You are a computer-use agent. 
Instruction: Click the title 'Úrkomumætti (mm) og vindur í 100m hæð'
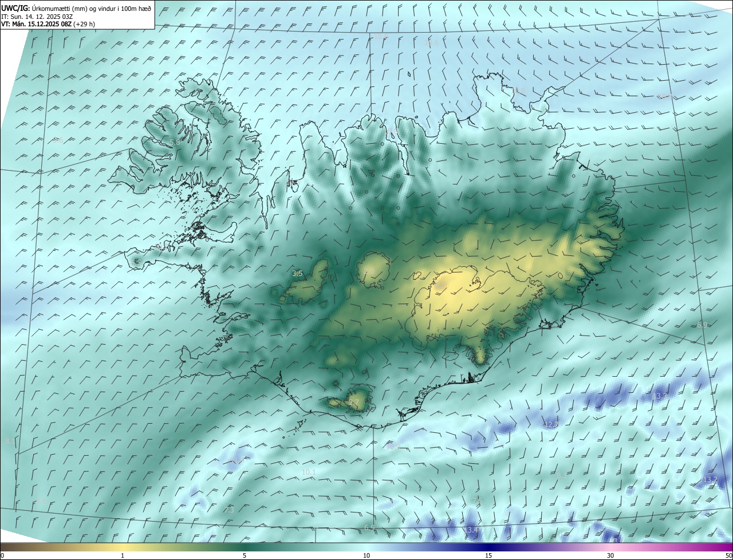(91, 7)
